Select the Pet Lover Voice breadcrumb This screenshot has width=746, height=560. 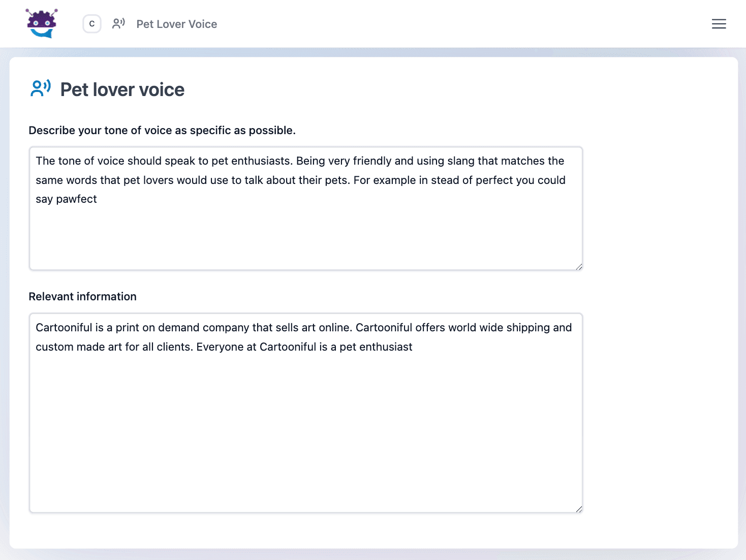point(176,24)
